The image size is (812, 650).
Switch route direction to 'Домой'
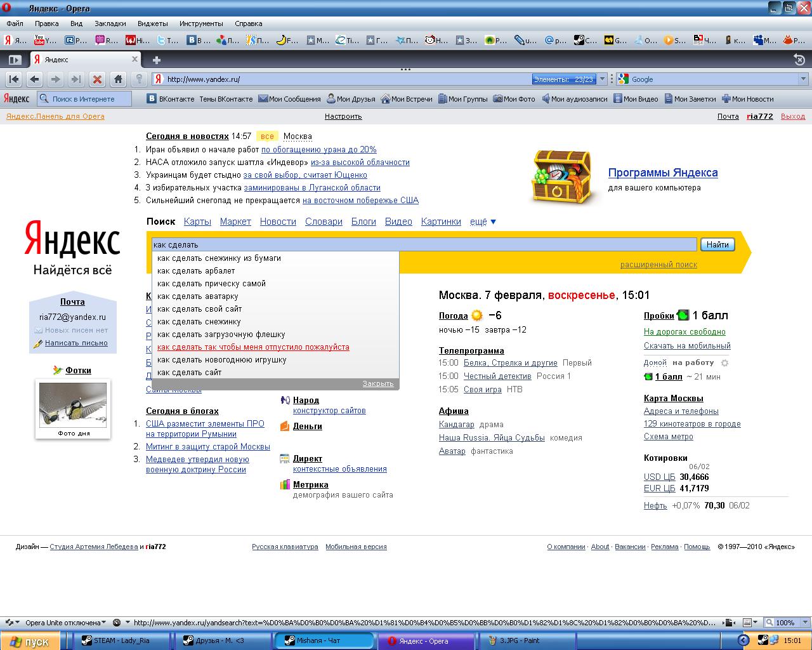(x=655, y=363)
